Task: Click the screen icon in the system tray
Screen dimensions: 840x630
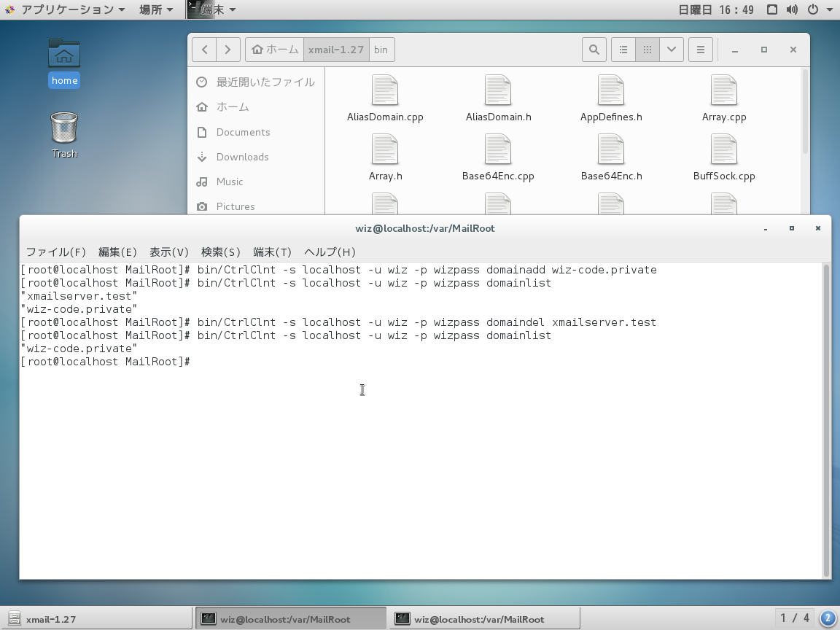Action: pos(772,9)
